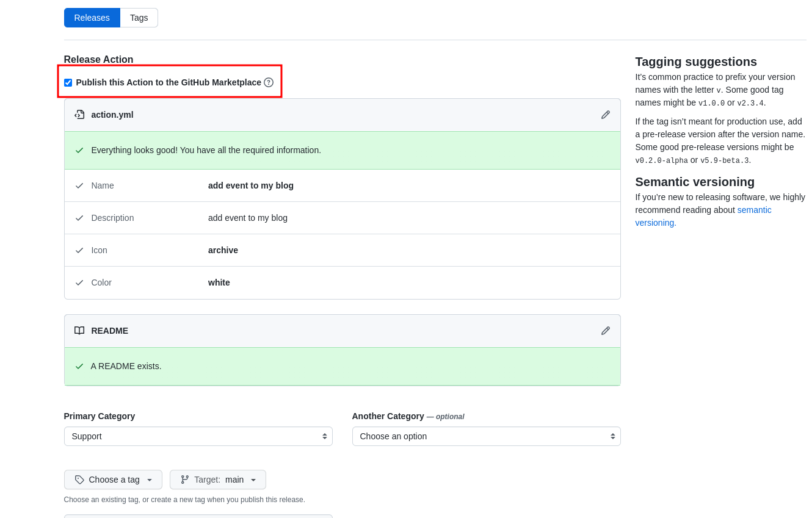Click the Color row value 'white'
812x518 pixels.
219,282
